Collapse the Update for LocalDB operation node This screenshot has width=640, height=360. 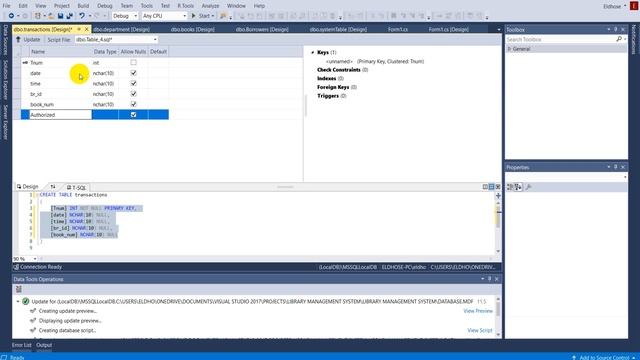tap(18, 301)
